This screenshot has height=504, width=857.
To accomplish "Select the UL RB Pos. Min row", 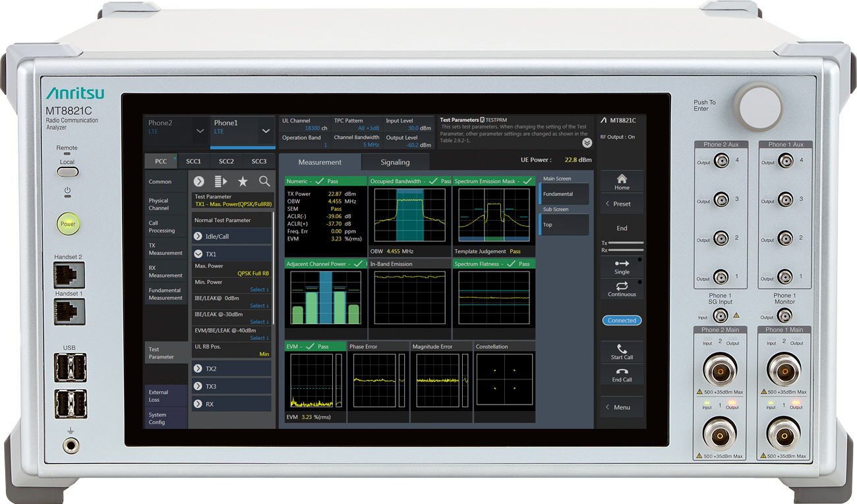I will (231, 350).
